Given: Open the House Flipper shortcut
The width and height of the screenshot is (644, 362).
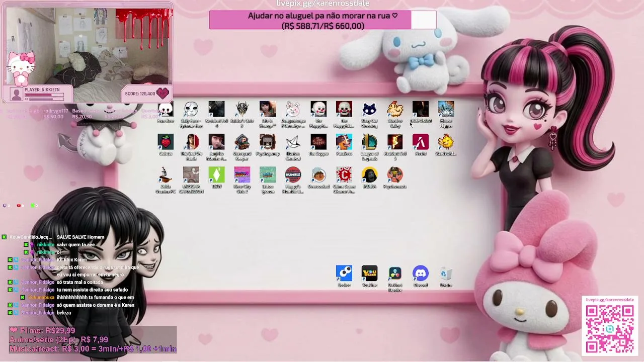Looking at the screenshot, I should (x=446, y=115).
